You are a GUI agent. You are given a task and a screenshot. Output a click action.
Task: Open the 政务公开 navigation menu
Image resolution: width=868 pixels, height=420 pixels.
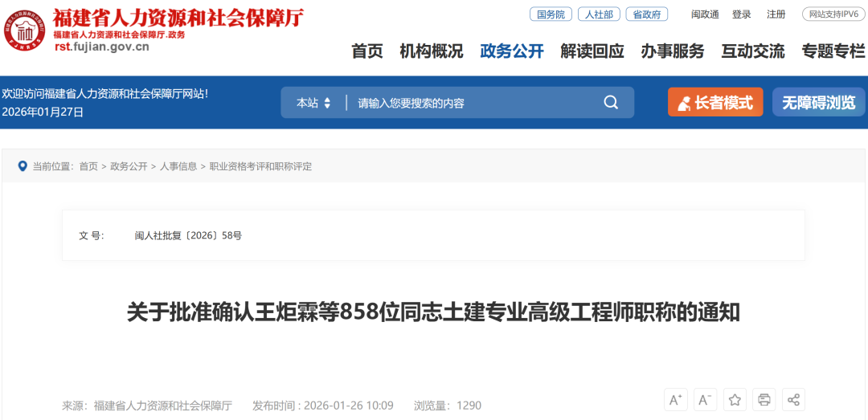(x=512, y=51)
